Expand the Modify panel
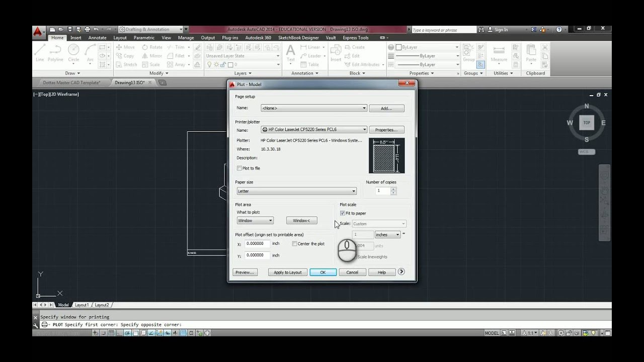 [x=158, y=73]
